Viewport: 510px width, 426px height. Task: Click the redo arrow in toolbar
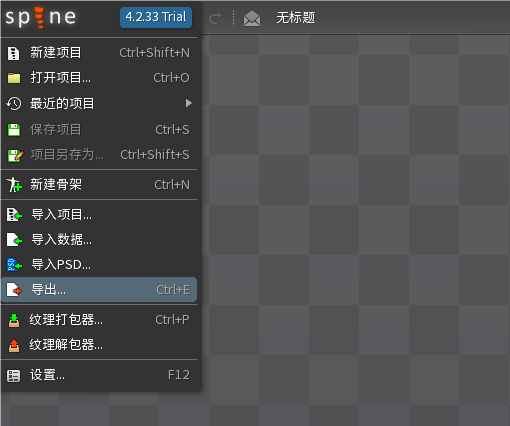point(215,18)
